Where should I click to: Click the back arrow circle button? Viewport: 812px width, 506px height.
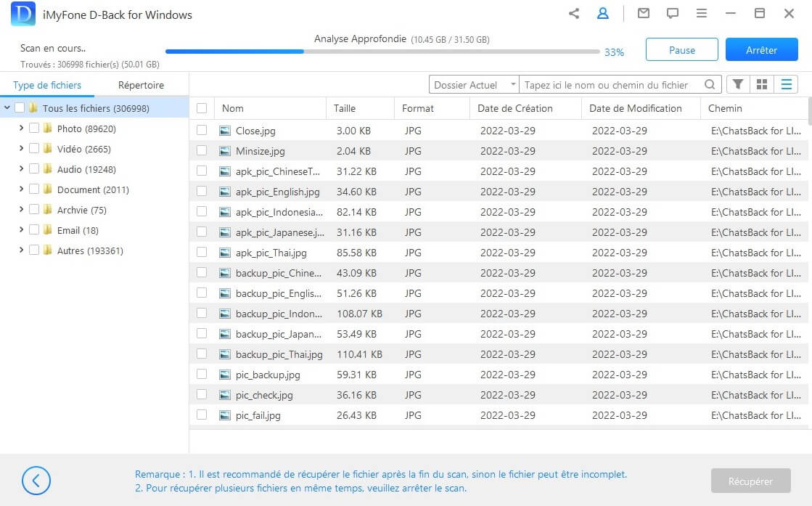click(36, 481)
